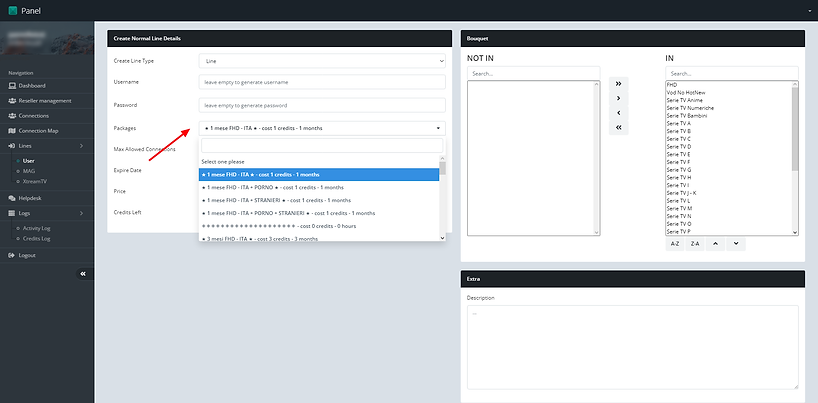Select FHD in IN list
The image size is (818, 403).
click(729, 85)
